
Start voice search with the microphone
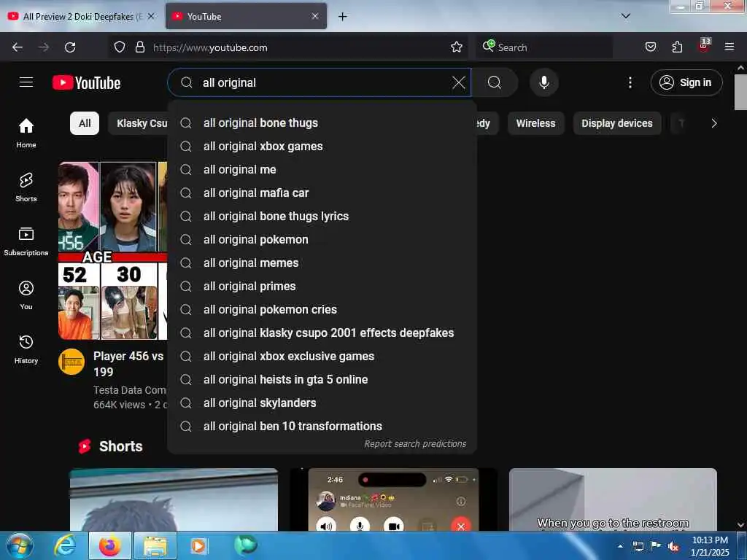point(544,83)
